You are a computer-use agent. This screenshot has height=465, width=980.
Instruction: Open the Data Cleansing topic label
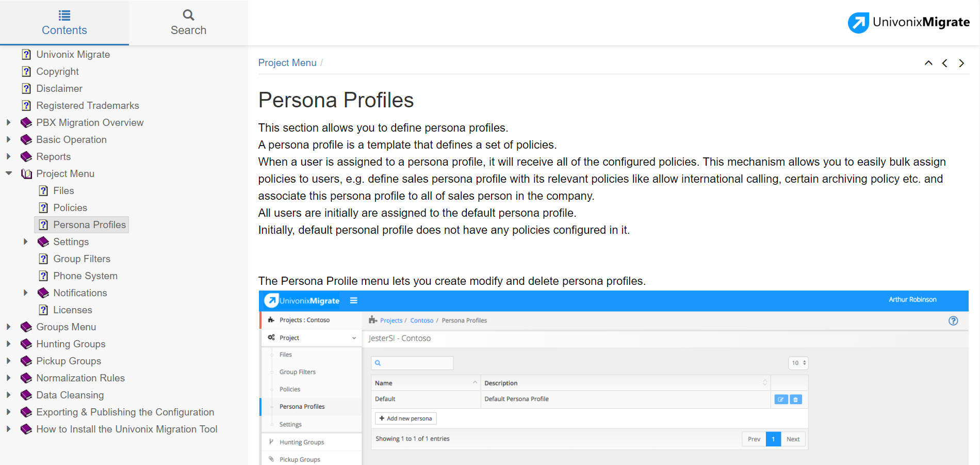pos(70,395)
